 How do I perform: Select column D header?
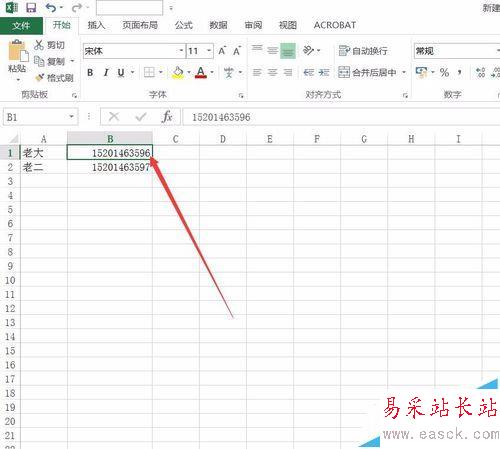(223, 139)
